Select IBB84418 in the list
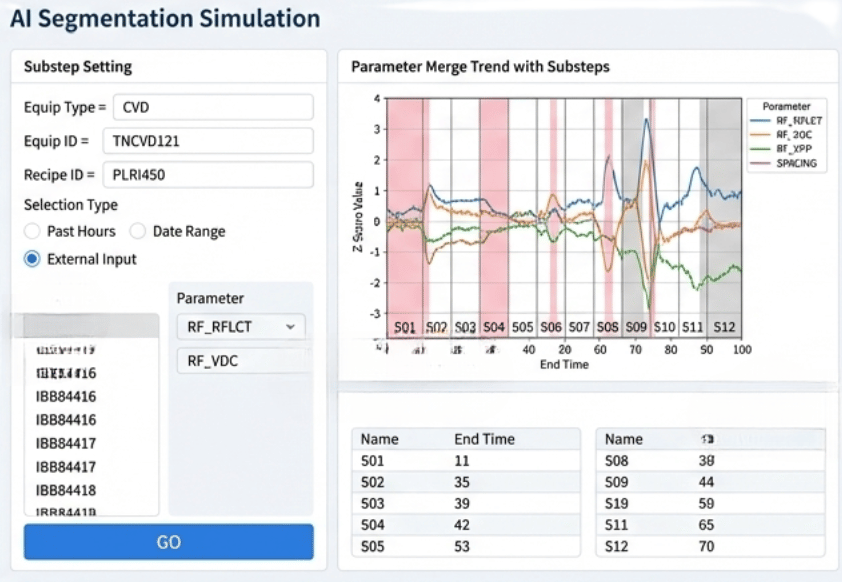 [x=66, y=490]
